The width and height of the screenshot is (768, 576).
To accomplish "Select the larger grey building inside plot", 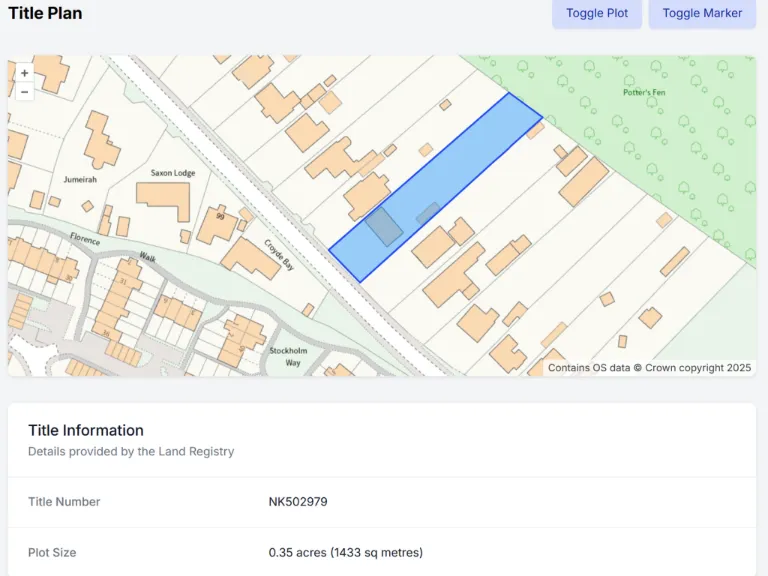I will (383, 226).
